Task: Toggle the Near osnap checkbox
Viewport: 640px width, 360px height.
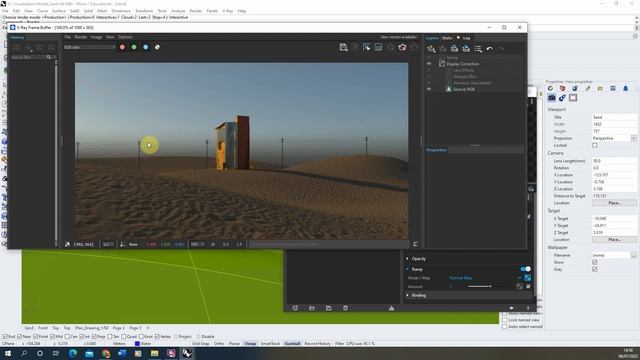Action: pos(20,337)
